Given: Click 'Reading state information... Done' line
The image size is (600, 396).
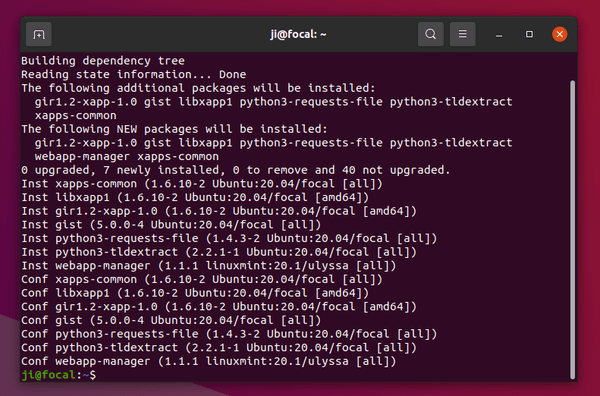Looking at the screenshot, I should coord(134,75).
